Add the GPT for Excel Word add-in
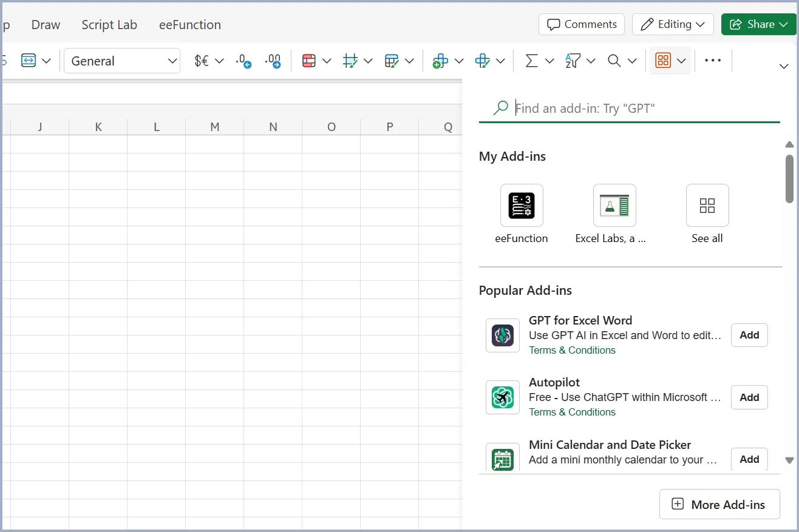799x532 pixels. point(749,335)
